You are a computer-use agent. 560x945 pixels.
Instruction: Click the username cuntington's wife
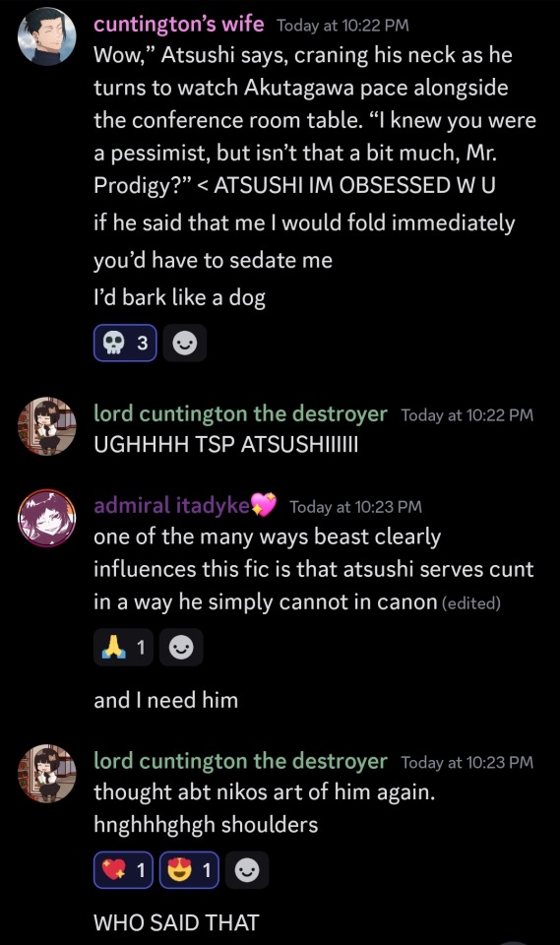coord(179,24)
